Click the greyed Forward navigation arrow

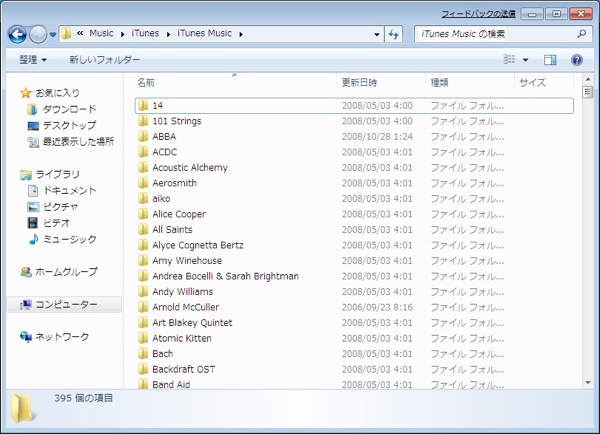point(38,34)
